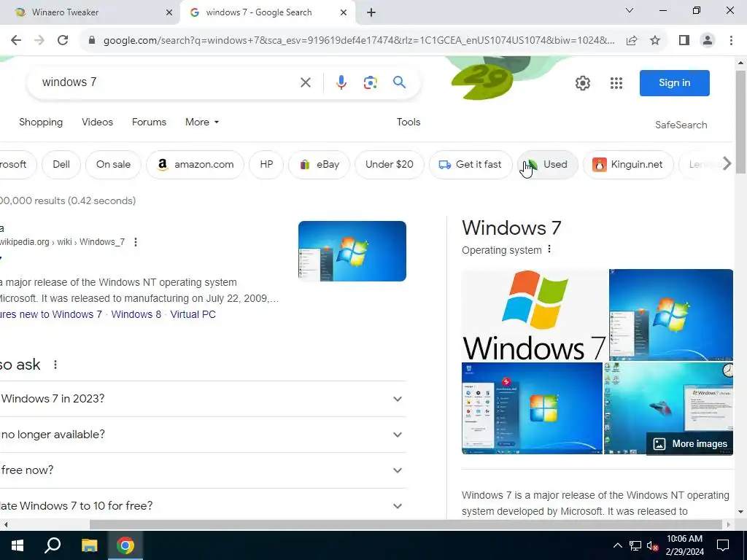Open taskbar search
747x560 pixels.
pyautogui.click(x=53, y=545)
